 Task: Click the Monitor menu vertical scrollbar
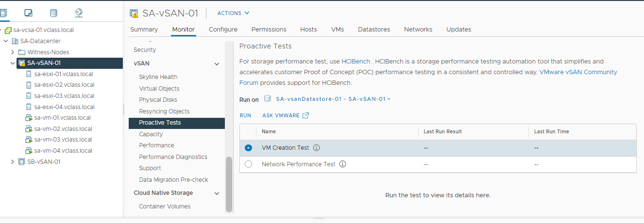229,184
